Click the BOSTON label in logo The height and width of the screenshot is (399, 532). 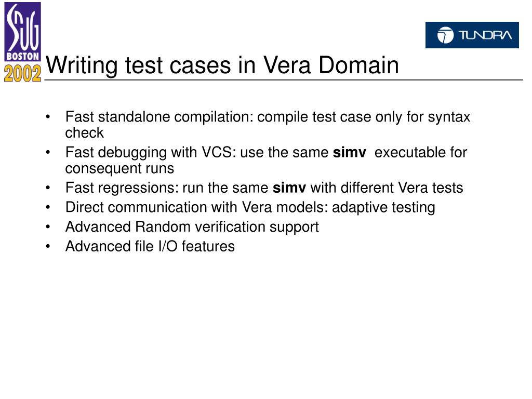point(22,56)
